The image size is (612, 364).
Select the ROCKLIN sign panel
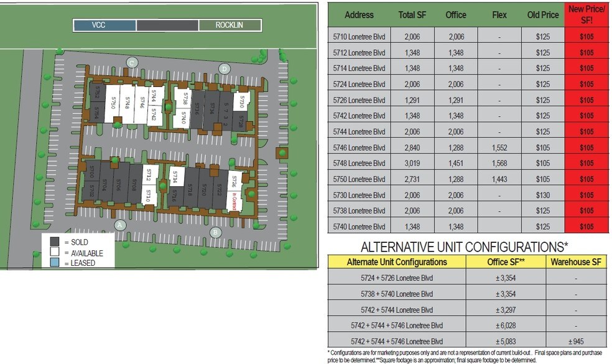tap(229, 25)
